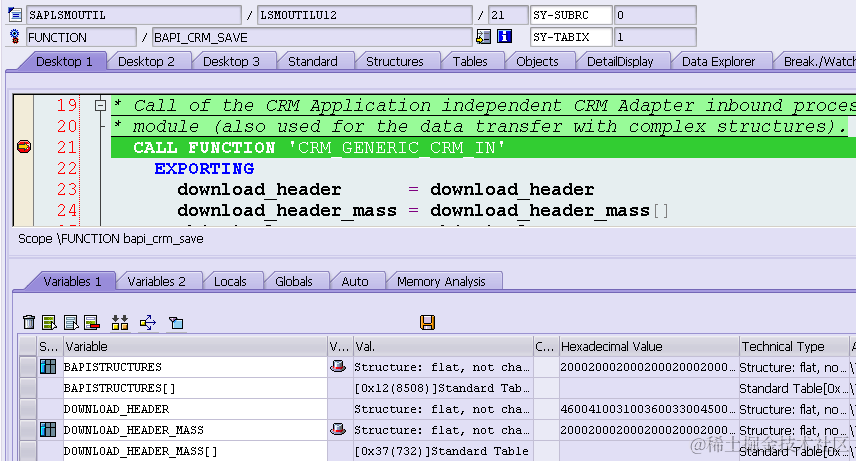Select the Globals tab
Viewport: 856px width, 461px height.
coord(294,281)
